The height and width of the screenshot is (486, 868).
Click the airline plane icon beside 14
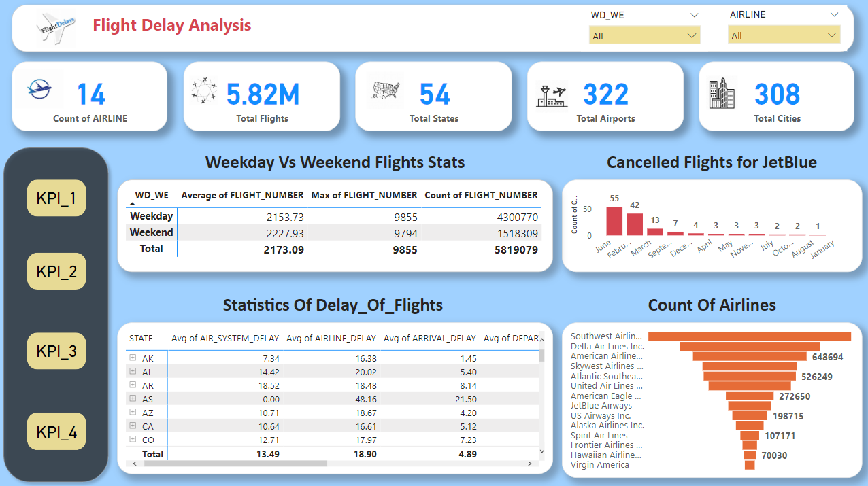(39, 89)
